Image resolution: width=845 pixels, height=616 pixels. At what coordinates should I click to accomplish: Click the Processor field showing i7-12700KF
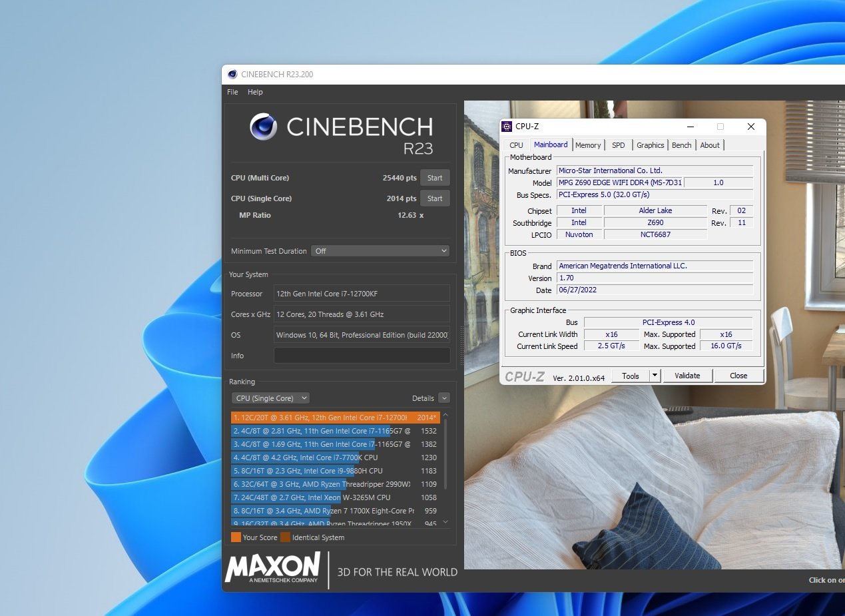point(362,294)
